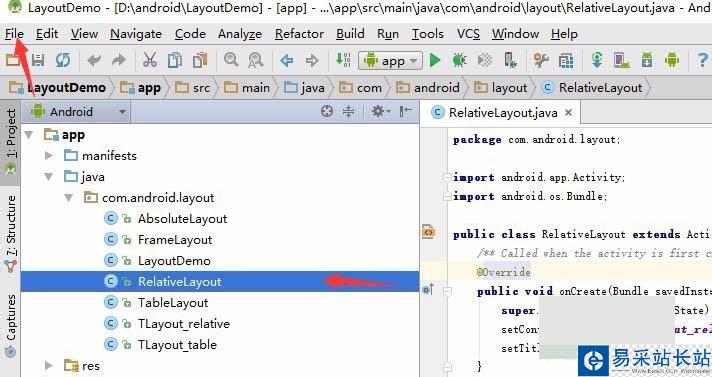Click the Save All floppy icon
The image size is (712, 377).
38,60
